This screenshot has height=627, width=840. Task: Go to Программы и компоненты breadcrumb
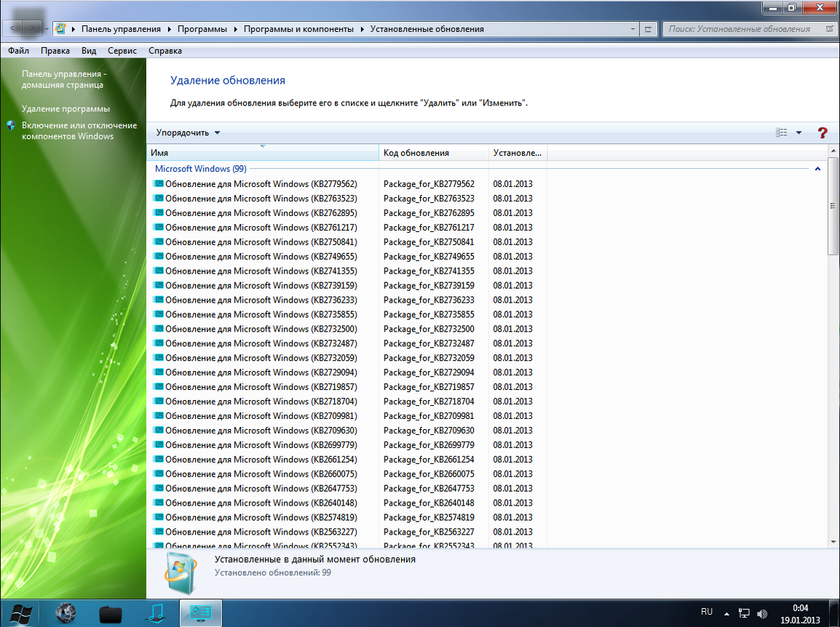298,29
